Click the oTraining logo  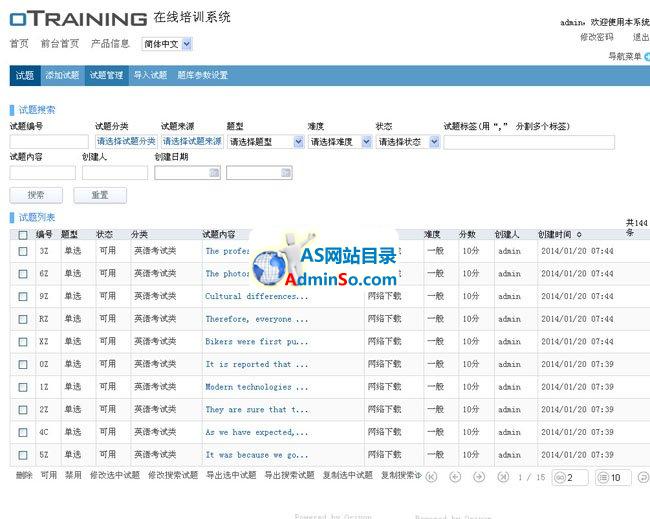click(x=78, y=19)
